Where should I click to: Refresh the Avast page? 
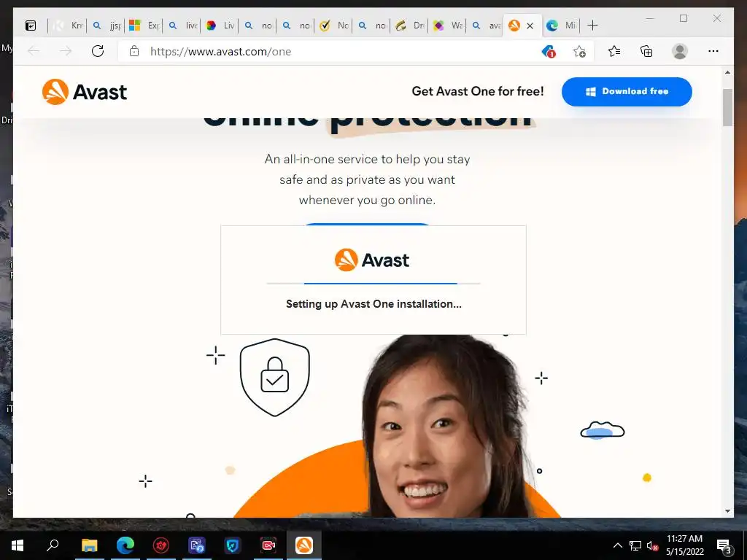98,51
